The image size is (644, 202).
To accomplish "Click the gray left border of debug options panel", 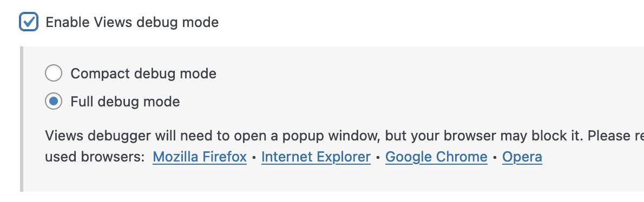I will pos(21,119).
